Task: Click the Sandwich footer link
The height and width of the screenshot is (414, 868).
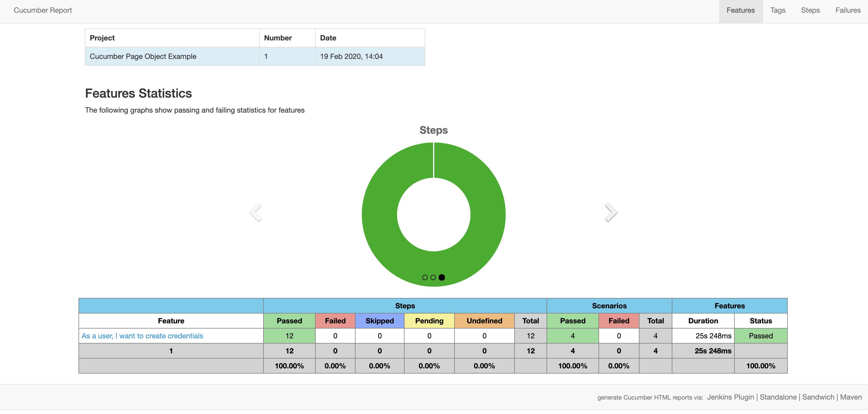Action: pos(818,397)
